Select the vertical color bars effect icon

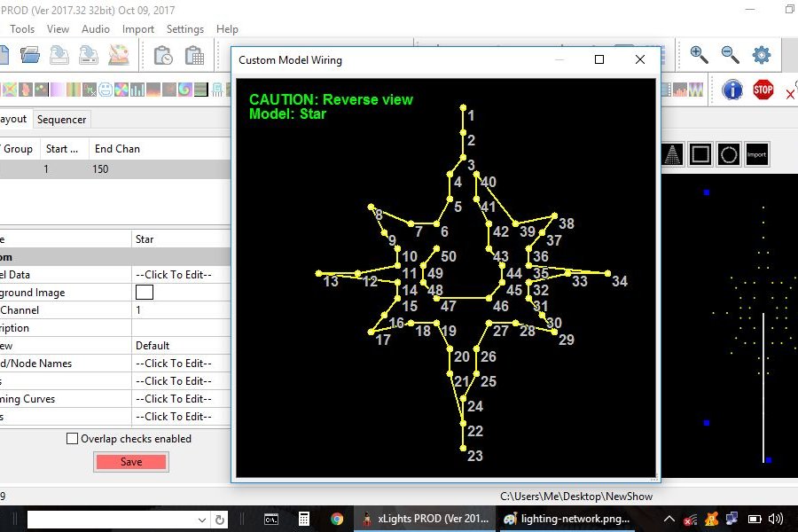pos(74,90)
